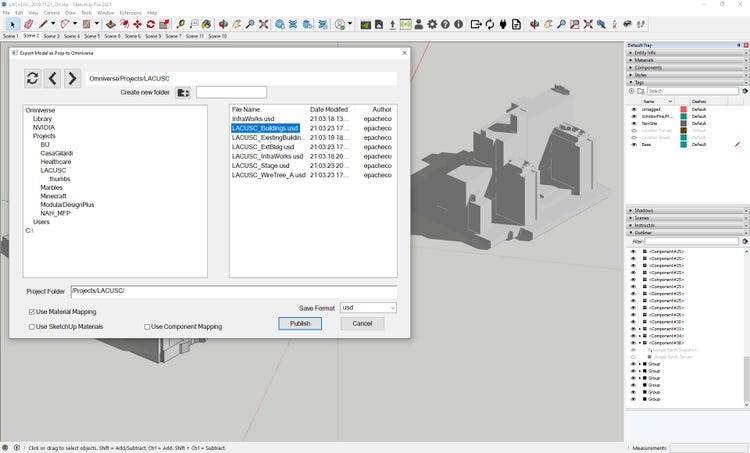750x453 pixels.
Task: Select the Eraser tool in toolbar
Action: pyautogui.click(x=28, y=24)
